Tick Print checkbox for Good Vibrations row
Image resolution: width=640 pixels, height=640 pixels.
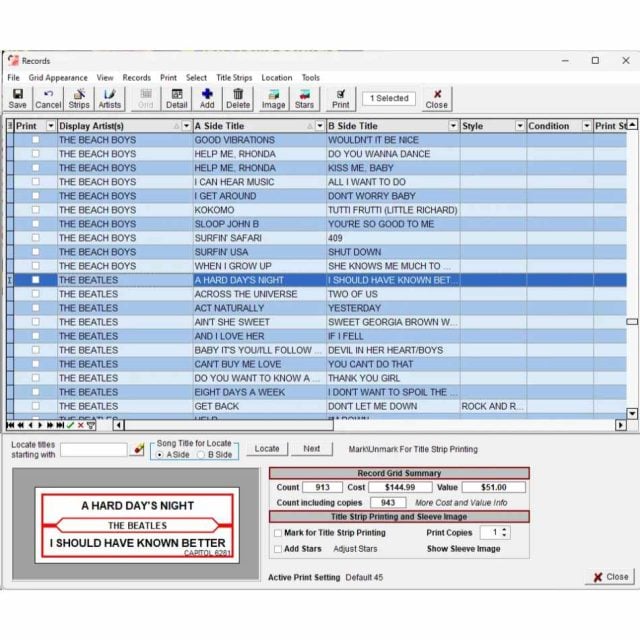tap(36, 140)
